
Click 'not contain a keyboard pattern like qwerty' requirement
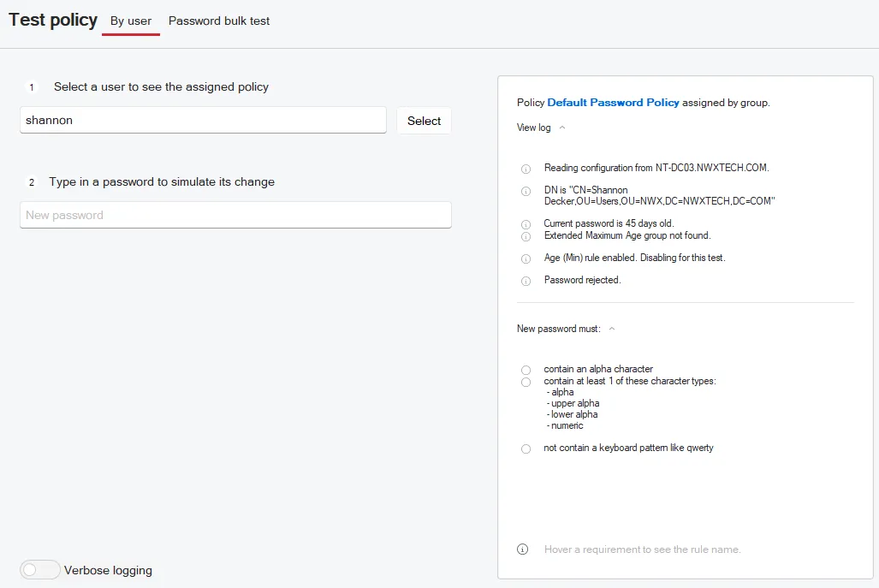(x=628, y=448)
